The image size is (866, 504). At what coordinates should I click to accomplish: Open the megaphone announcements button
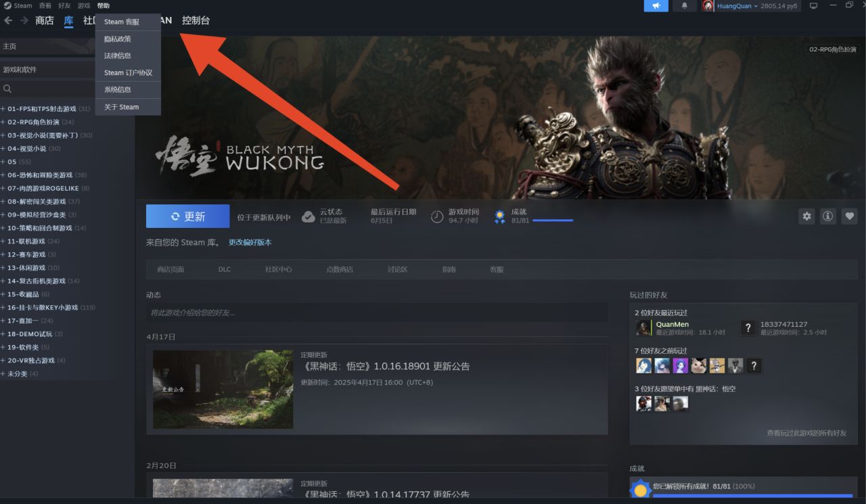tap(656, 6)
